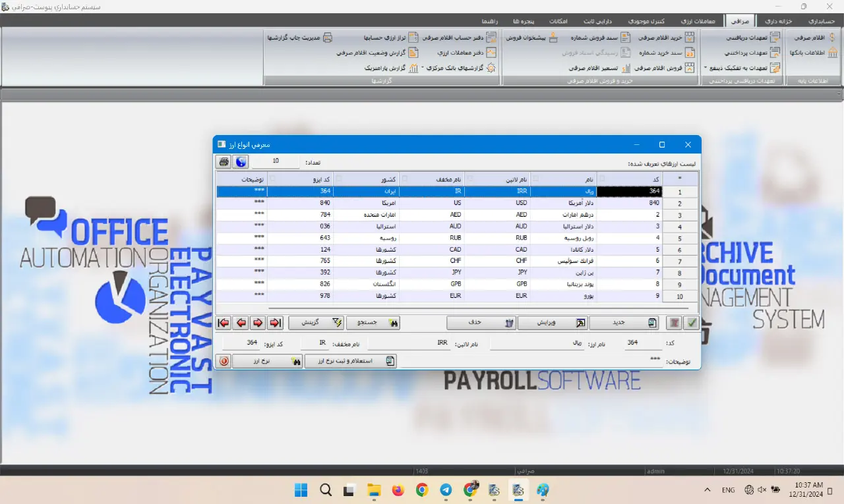Image resolution: width=844 pixels, height=504 pixels.
Task: Click the plain red left arrow button
Action: point(241,323)
